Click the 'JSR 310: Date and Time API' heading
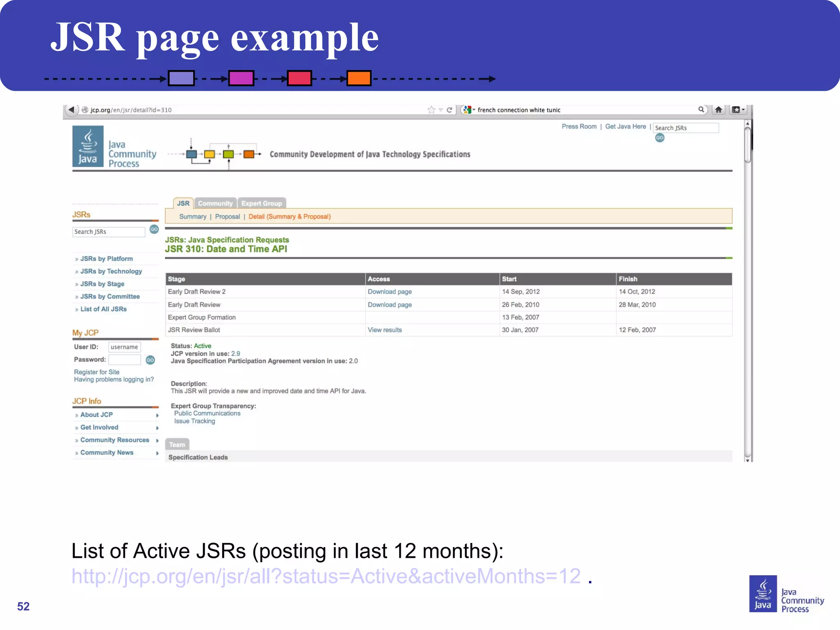Viewport: 840px width, 630px height. (226, 249)
